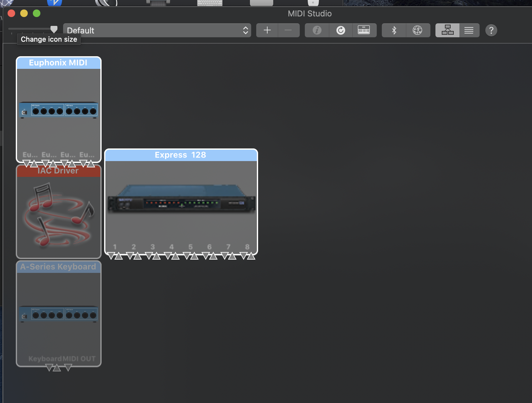Click port label 6 on Express 128
Image resolution: width=532 pixels, height=403 pixels.
(x=210, y=247)
